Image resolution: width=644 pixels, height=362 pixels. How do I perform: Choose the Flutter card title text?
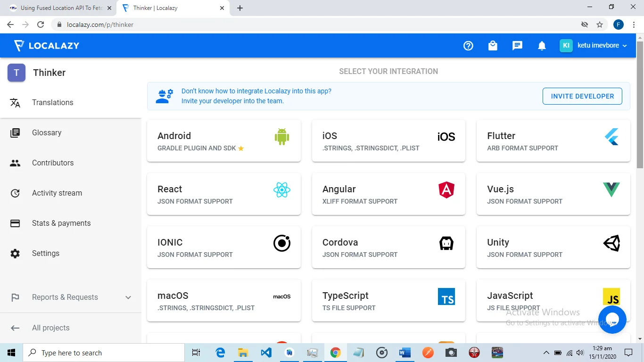(501, 136)
